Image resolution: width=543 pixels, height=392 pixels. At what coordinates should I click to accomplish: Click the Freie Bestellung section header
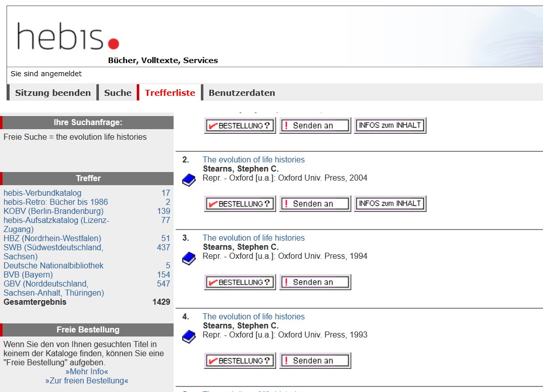pyautogui.click(x=88, y=329)
